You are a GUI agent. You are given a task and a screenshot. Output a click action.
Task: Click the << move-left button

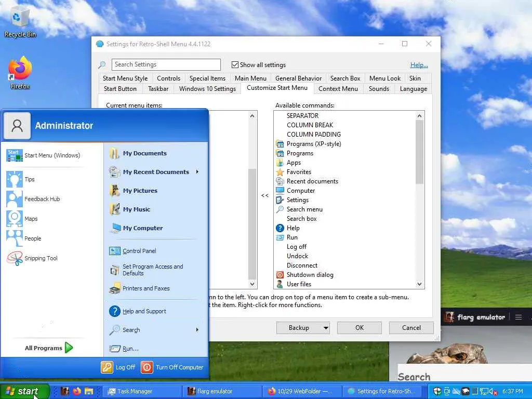point(265,195)
